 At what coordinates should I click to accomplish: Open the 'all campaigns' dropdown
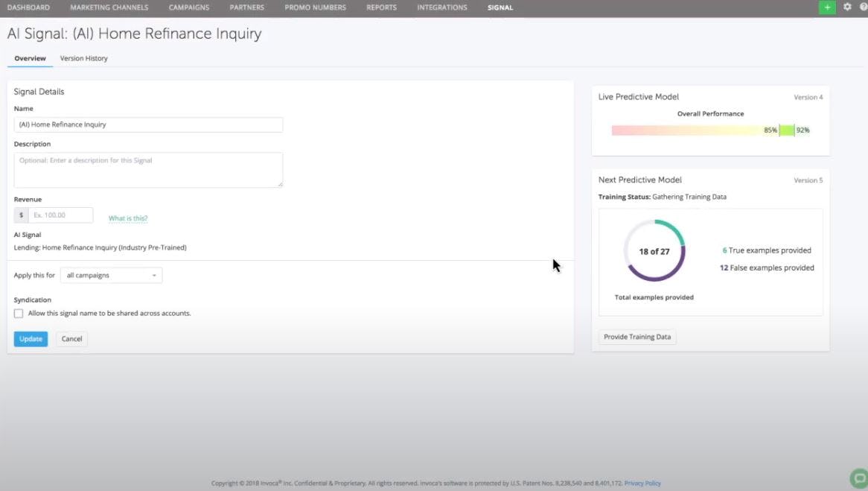pyautogui.click(x=111, y=275)
